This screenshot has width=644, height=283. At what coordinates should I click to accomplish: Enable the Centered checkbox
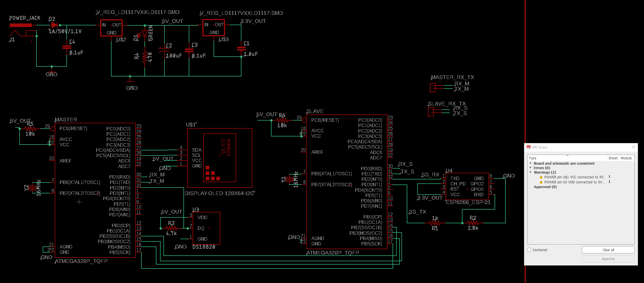[x=529, y=250]
